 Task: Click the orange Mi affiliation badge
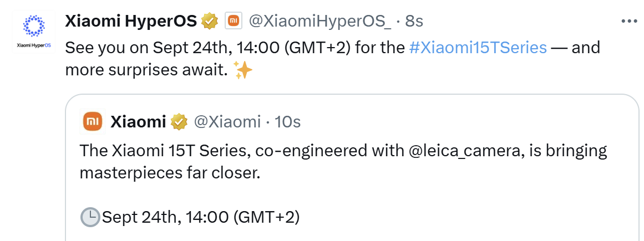coord(233,22)
